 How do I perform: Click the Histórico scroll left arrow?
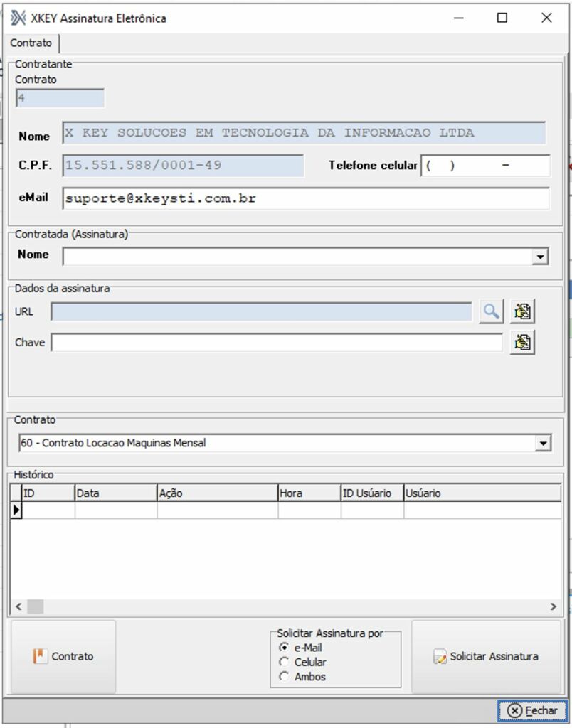coord(18,606)
